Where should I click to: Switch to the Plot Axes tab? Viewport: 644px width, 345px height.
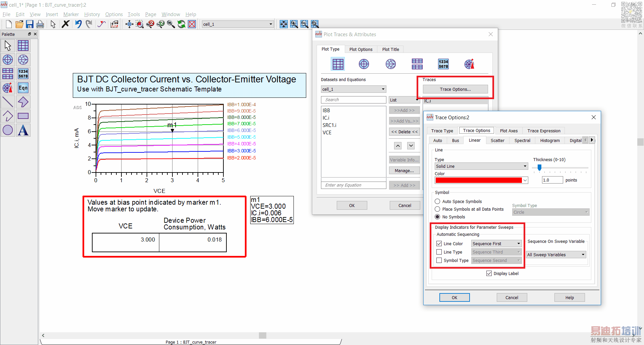point(509,131)
